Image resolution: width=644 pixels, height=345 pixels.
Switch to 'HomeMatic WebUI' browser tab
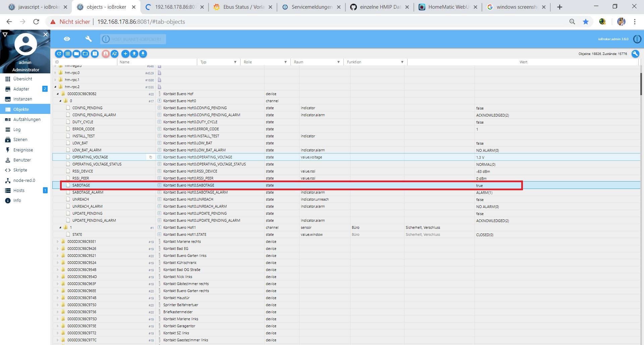pos(448,7)
